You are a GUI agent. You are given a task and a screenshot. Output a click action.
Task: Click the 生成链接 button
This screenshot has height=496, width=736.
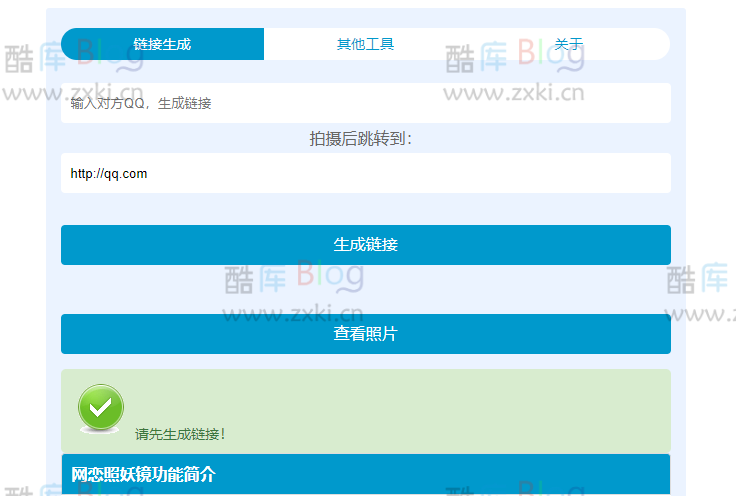click(366, 245)
